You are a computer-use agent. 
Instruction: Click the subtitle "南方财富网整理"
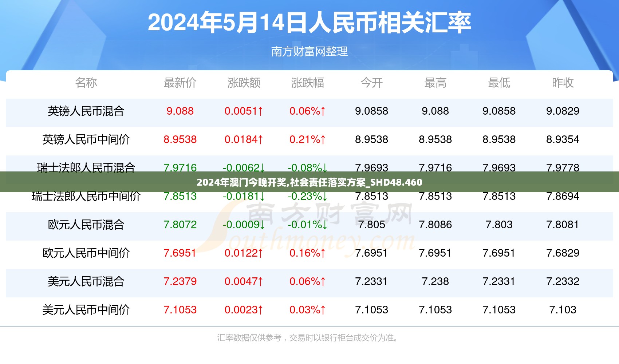309,52
